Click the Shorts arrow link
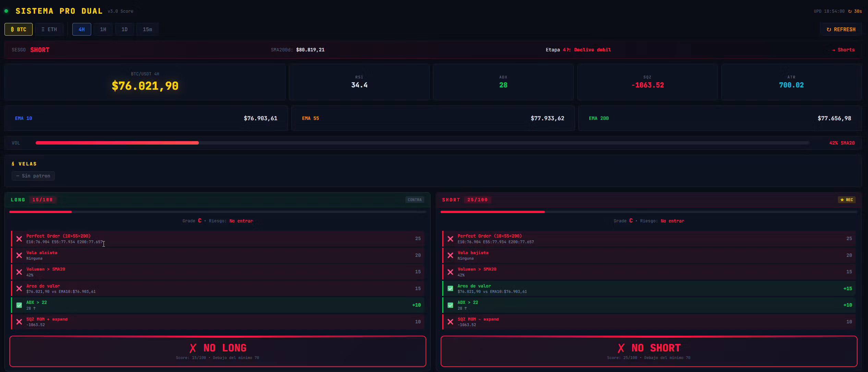Image resolution: width=868 pixels, height=372 pixels. [x=843, y=50]
